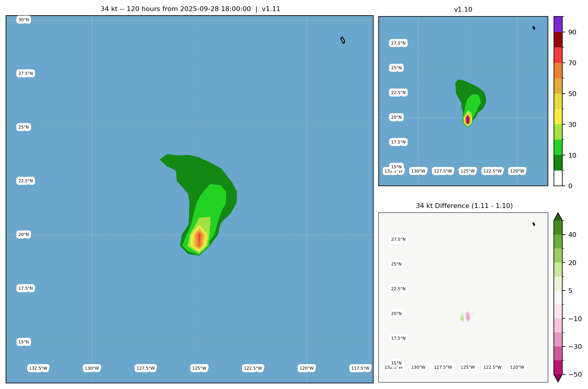Click the v1.10 panel title
The width and height of the screenshot is (588, 389).
click(x=463, y=10)
